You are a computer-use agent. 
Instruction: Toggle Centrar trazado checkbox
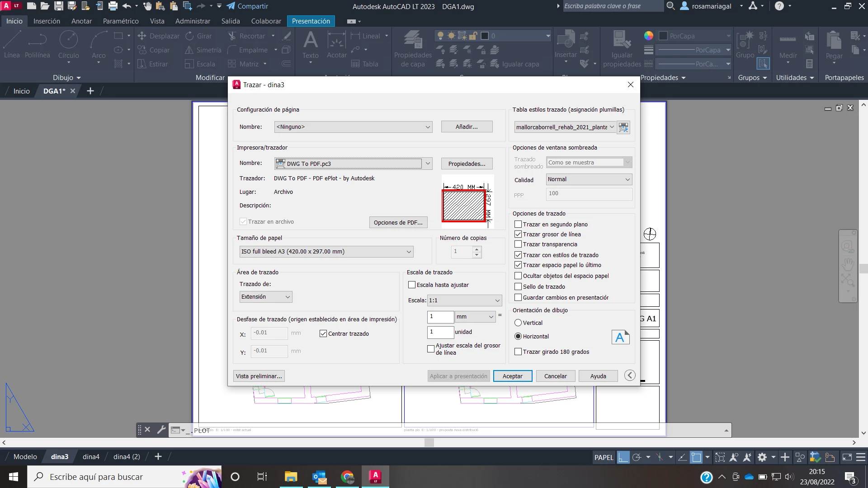point(323,334)
